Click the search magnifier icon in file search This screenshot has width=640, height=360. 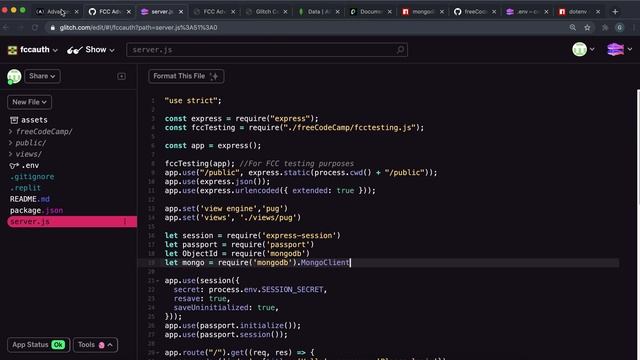[x=400, y=50]
